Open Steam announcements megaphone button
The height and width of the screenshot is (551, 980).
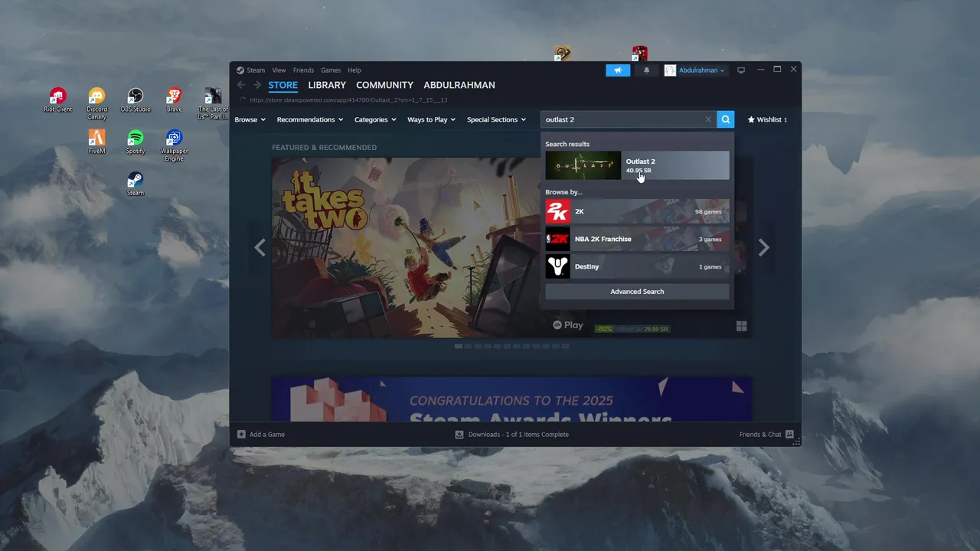point(618,70)
